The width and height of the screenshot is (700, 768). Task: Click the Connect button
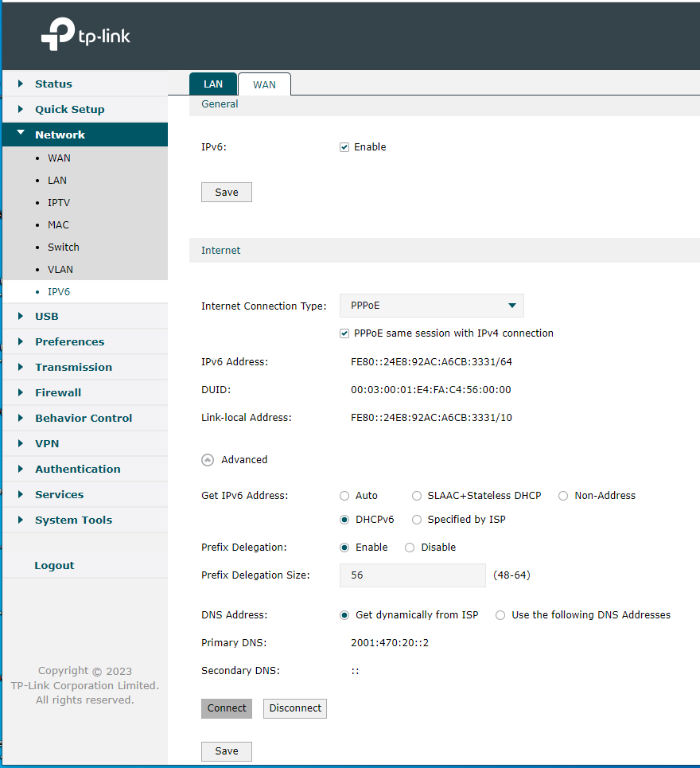point(226,708)
